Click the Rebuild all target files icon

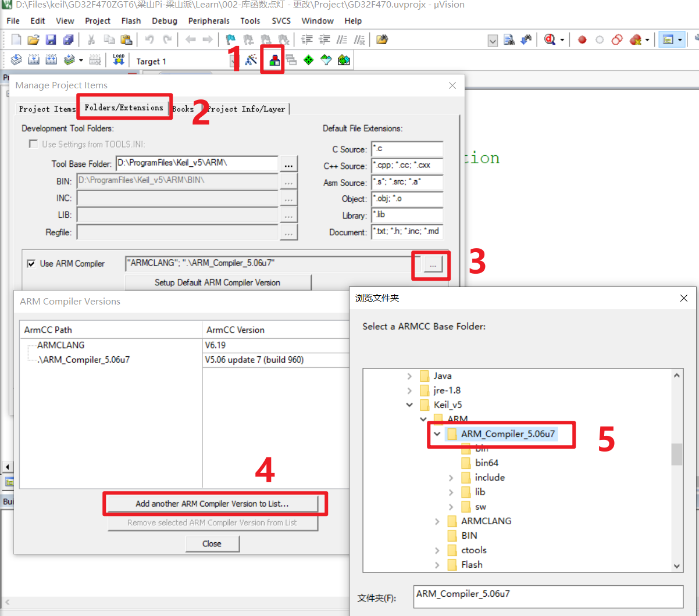point(51,60)
